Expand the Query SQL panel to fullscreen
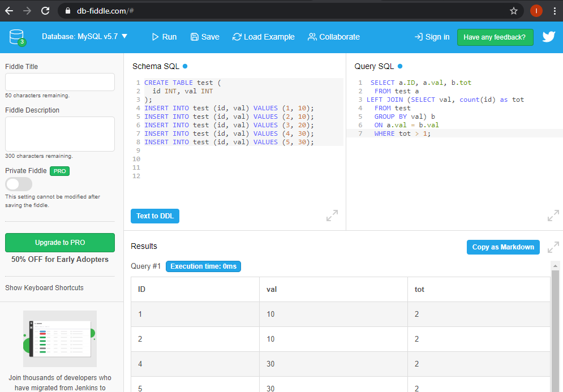Viewport: 563px width, 392px height. (553, 216)
